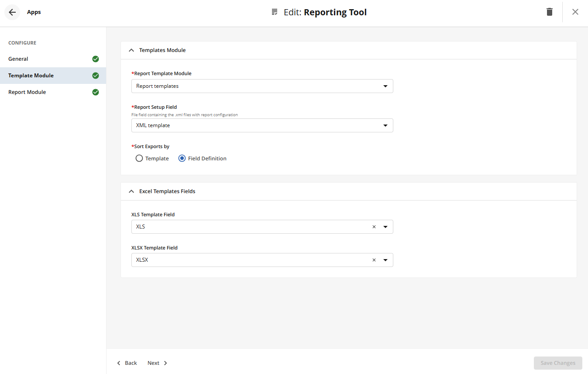
Task: Clear the XLS Template Field selection
Action: 374,227
